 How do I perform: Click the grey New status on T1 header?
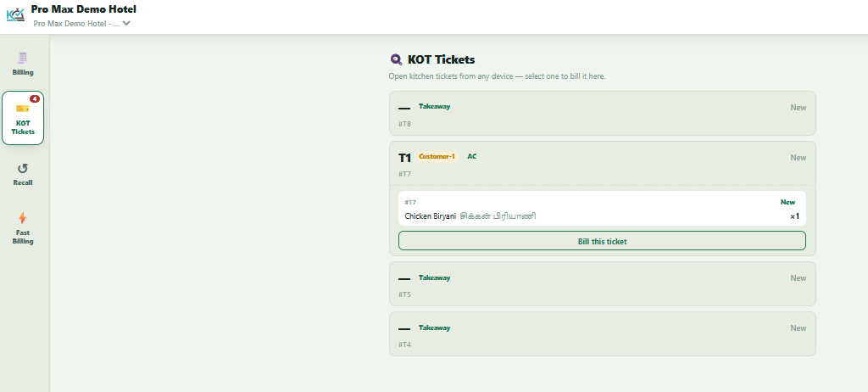pos(798,158)
